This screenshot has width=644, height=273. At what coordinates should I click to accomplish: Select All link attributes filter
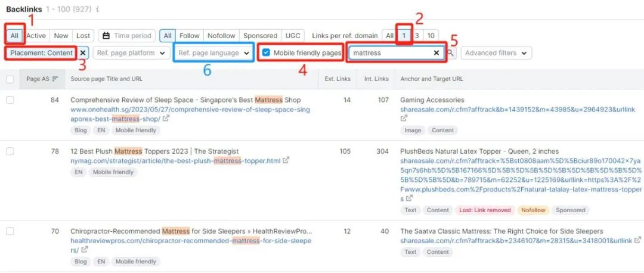(168, 36)
